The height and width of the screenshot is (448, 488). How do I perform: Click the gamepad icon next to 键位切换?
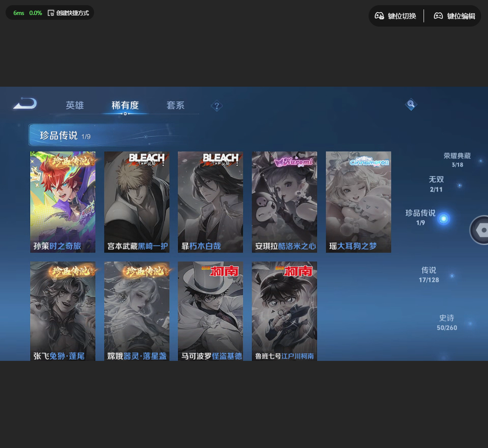tap(380, 15)
